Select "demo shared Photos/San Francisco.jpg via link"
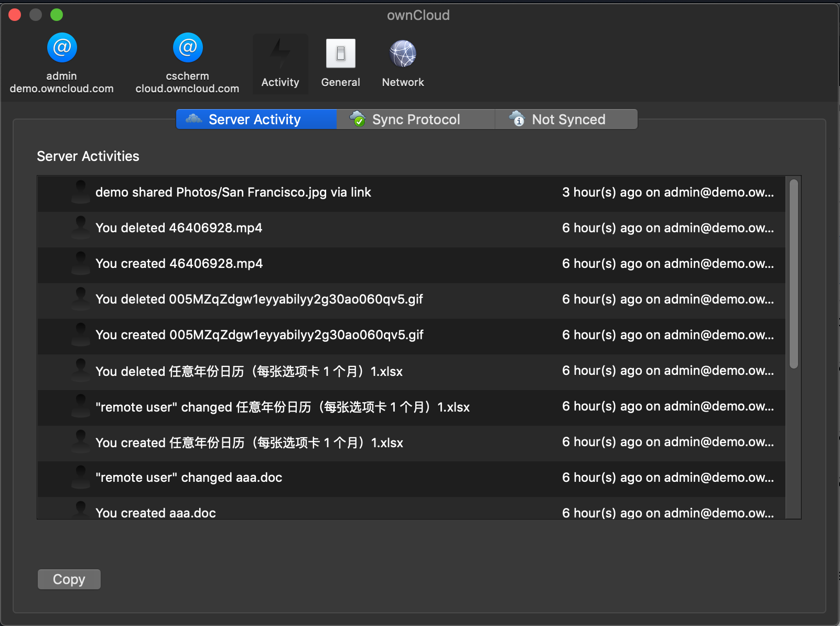840x626 pixels. coord(233,192)
